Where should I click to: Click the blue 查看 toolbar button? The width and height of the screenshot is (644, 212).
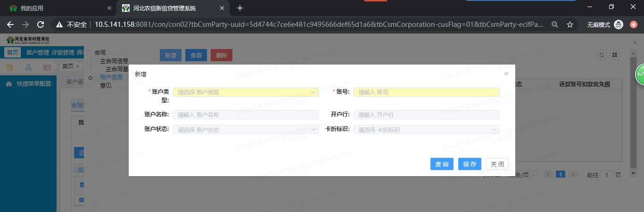point(196,55)
